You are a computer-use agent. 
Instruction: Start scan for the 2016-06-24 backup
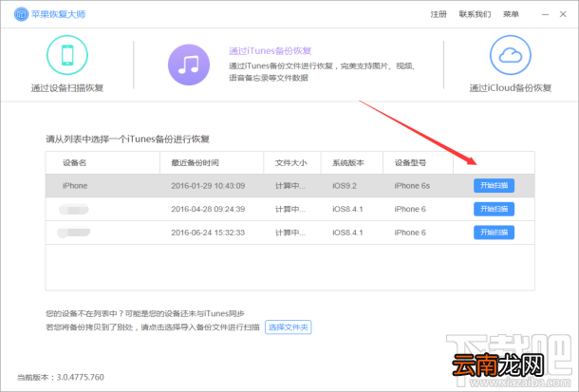(495, 233)
